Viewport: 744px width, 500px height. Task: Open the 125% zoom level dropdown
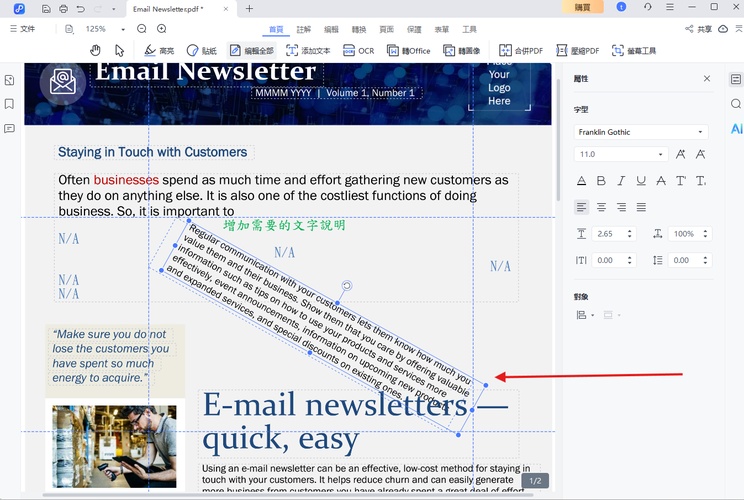coord(103,29)
